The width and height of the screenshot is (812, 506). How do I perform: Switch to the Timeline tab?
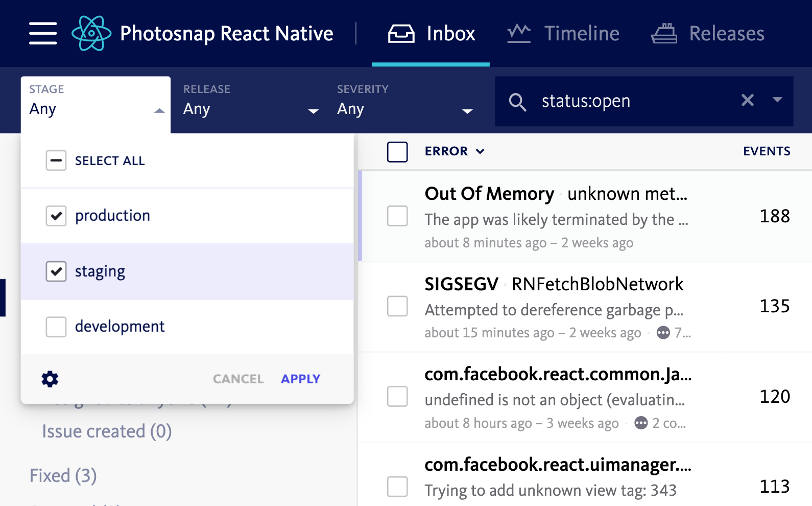pyautogui.click(x=563, y=34)
